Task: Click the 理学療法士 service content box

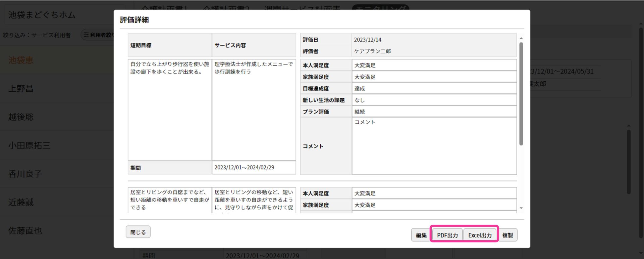Action: (254, 110)
